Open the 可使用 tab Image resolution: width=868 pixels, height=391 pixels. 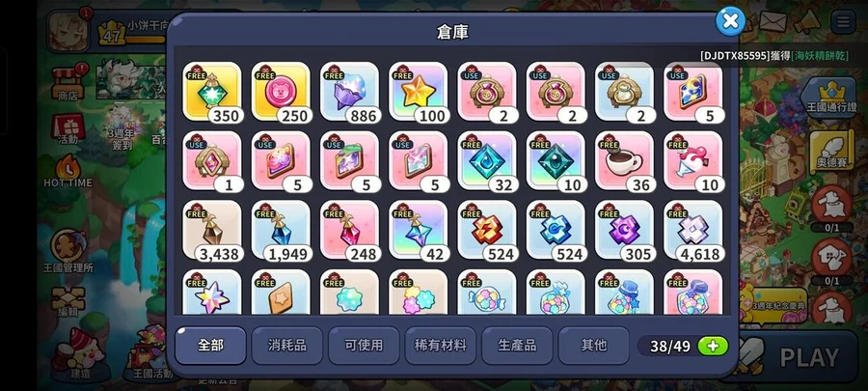pos(364,346)
